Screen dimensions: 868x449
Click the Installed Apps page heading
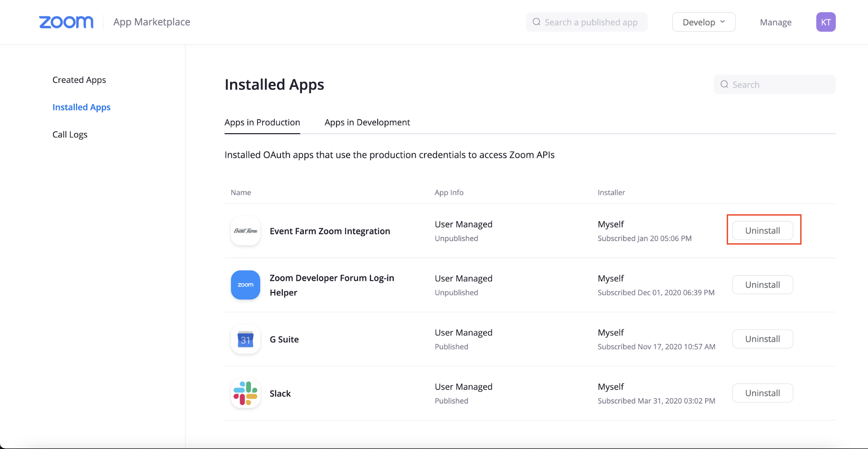tap(274, 84)
